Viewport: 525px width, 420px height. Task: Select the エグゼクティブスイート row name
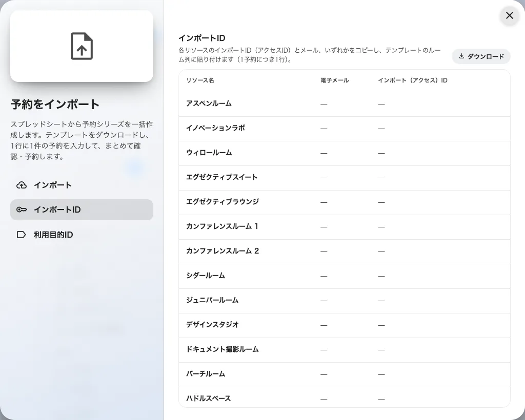(221, 177)
